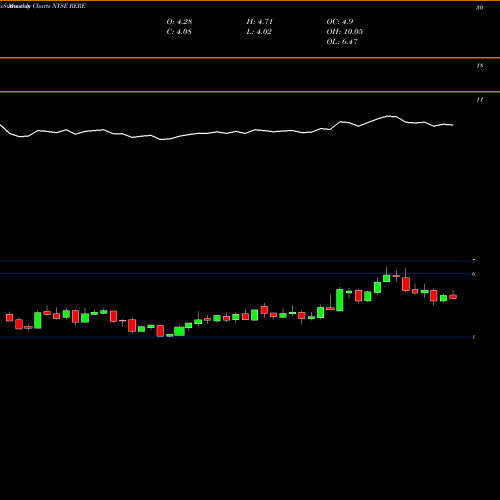Select the close price C: 4.08 label

pyautogui.click(x=179, y=32)
